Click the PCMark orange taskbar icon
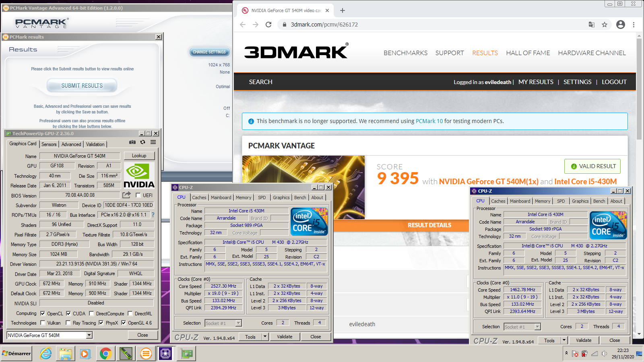644x362 pixels. [x=146, y=354]
